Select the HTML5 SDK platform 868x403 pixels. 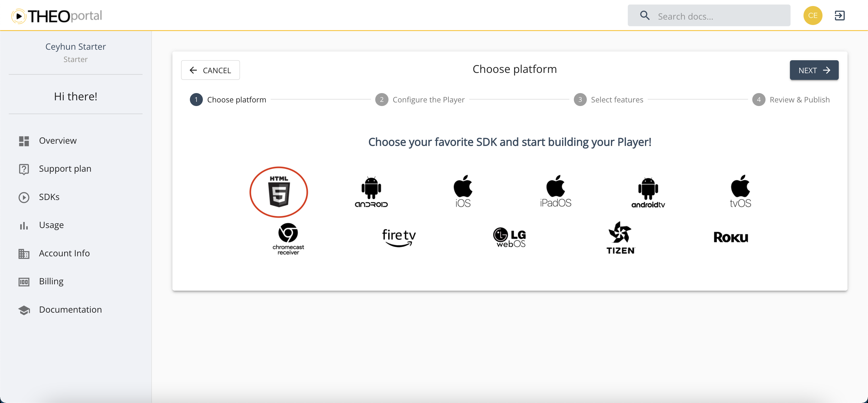coord(278,191)
